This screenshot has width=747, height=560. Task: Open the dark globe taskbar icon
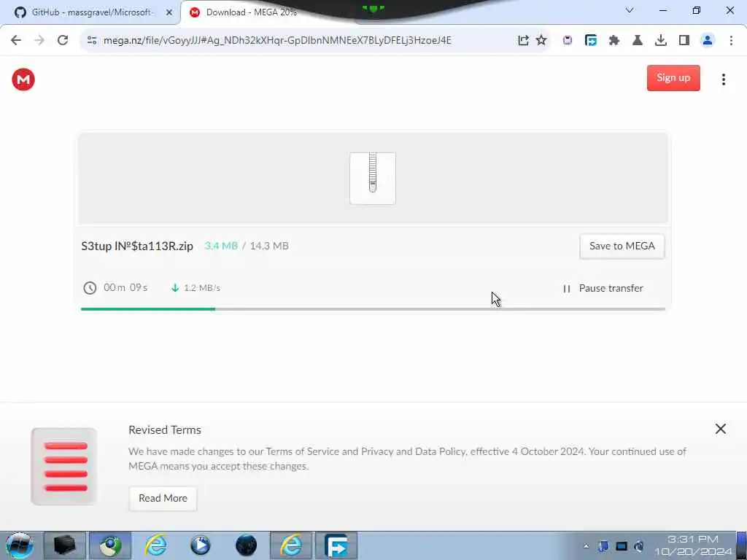(x=247, y=545)
